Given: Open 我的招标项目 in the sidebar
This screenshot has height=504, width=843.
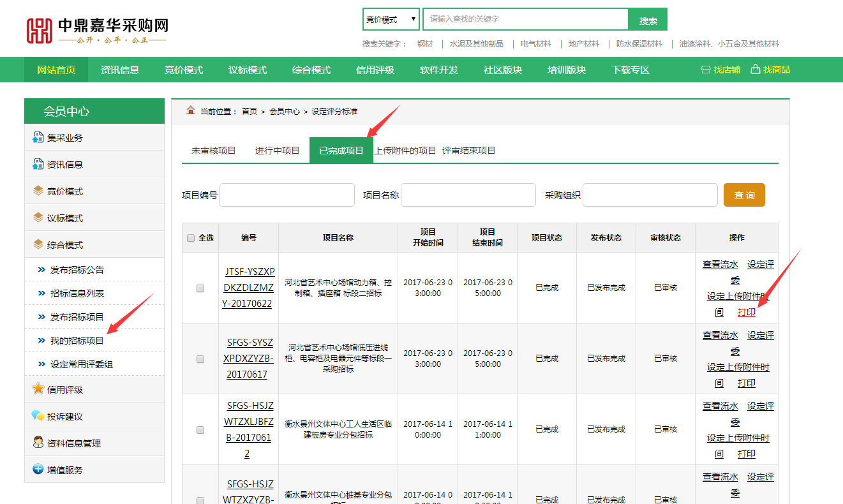Looking at the screenshot, I should coord(77,341).
